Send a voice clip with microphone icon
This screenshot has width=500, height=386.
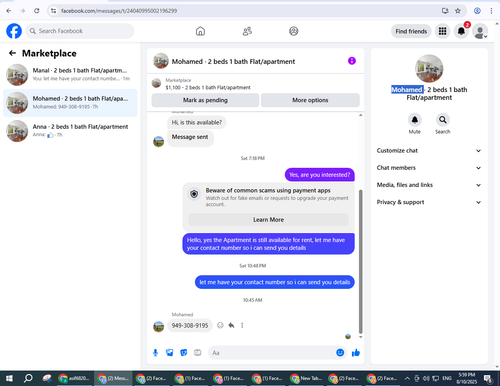(155, 353)
